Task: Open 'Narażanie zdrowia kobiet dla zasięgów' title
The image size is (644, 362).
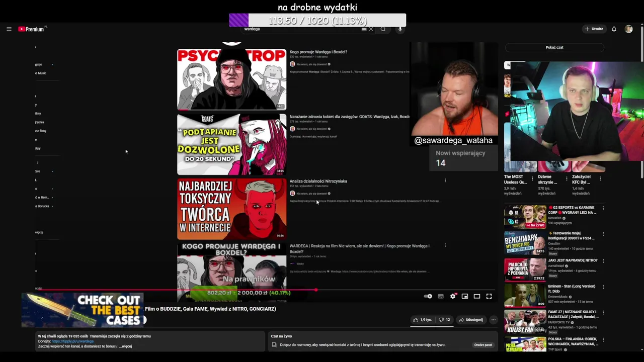Action: coord(350,117)
